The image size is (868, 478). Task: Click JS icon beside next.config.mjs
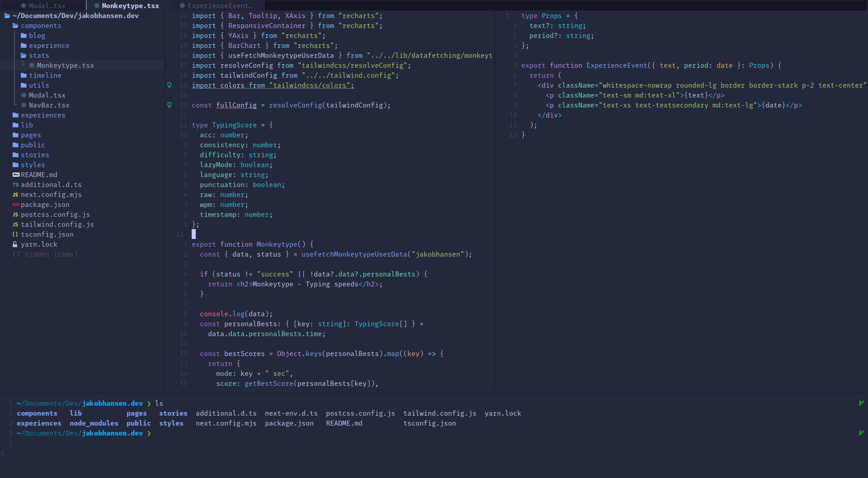15,195
